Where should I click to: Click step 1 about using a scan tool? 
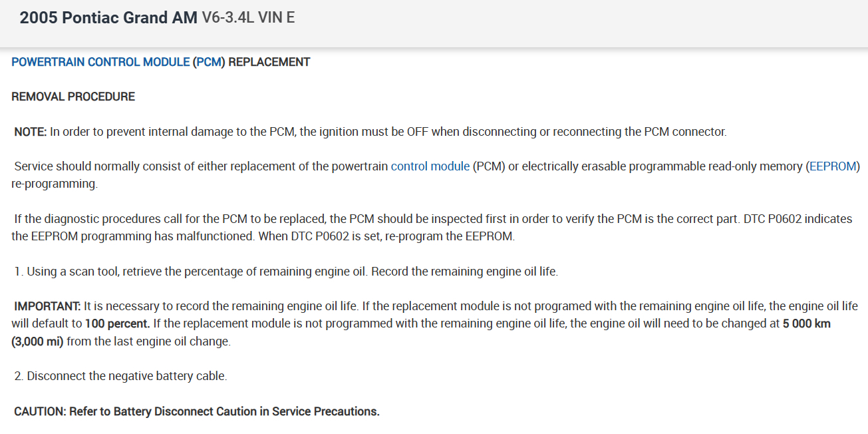coord(286,272)
